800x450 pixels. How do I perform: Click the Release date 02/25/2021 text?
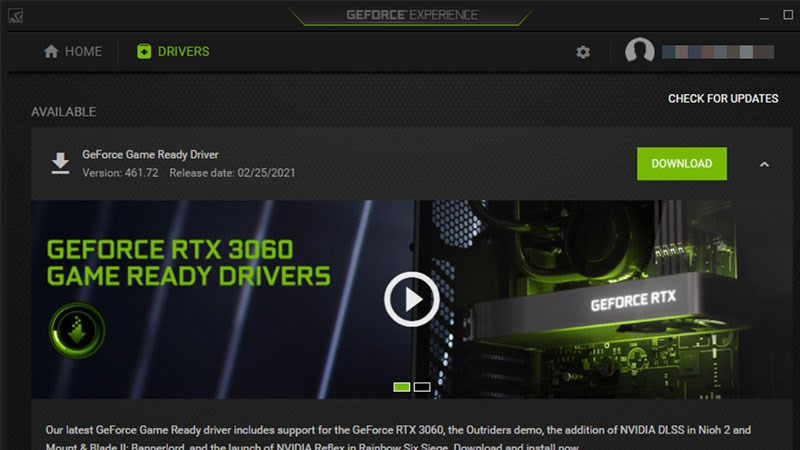point(232,173)
